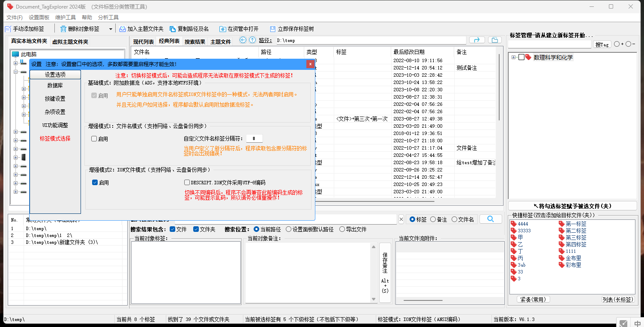Viewport: 644px width, 327px height.
Task: Click the 在资管中打开 toolbar icon
Action: click(x=223, y=29)
